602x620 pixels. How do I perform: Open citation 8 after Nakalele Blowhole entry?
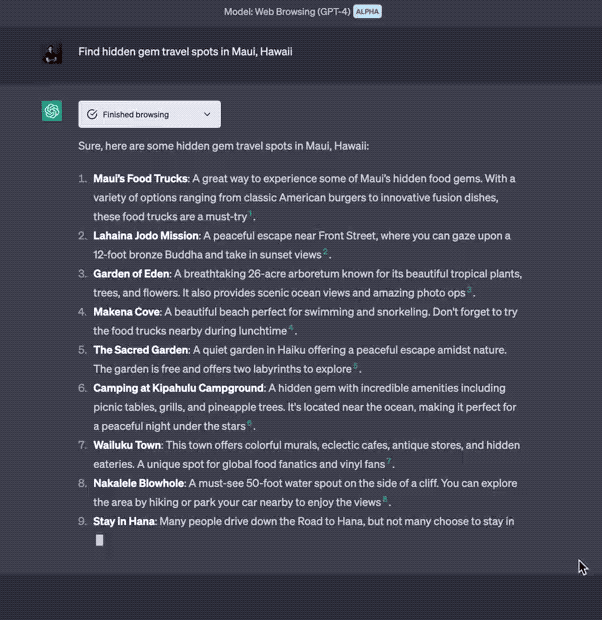pyautogui.click(x=385, y=499)
